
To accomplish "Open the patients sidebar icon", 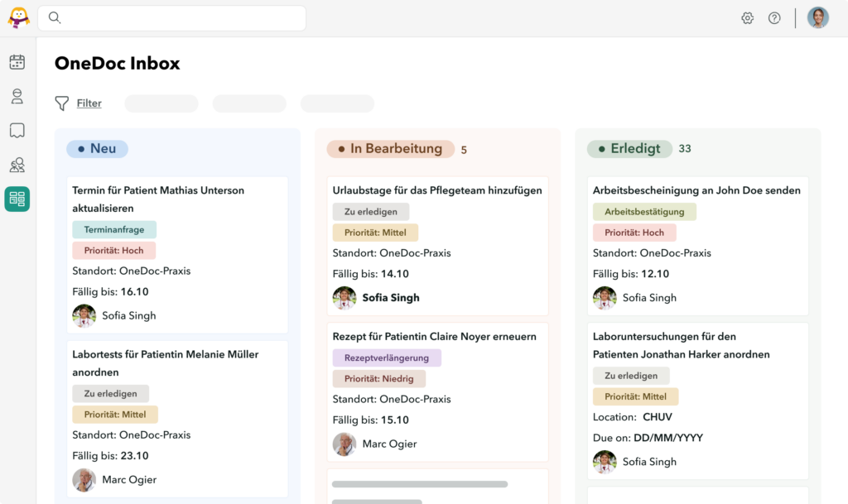I will (17, 96).
